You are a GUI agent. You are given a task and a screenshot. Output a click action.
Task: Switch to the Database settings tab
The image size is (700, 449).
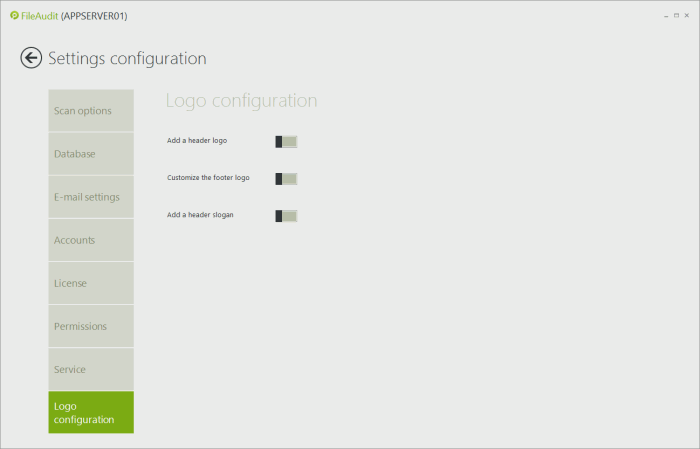click(90, 154)
